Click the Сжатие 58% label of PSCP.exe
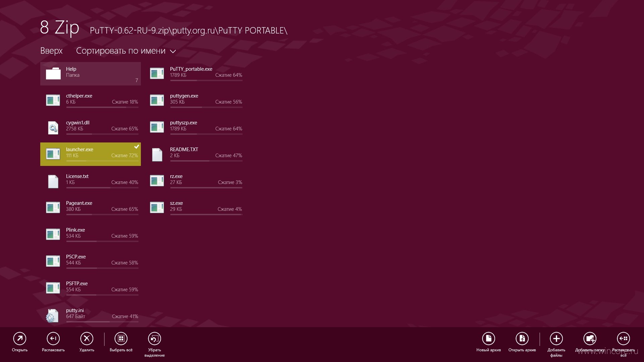644x362 pixels. click(x=125, y=263)
